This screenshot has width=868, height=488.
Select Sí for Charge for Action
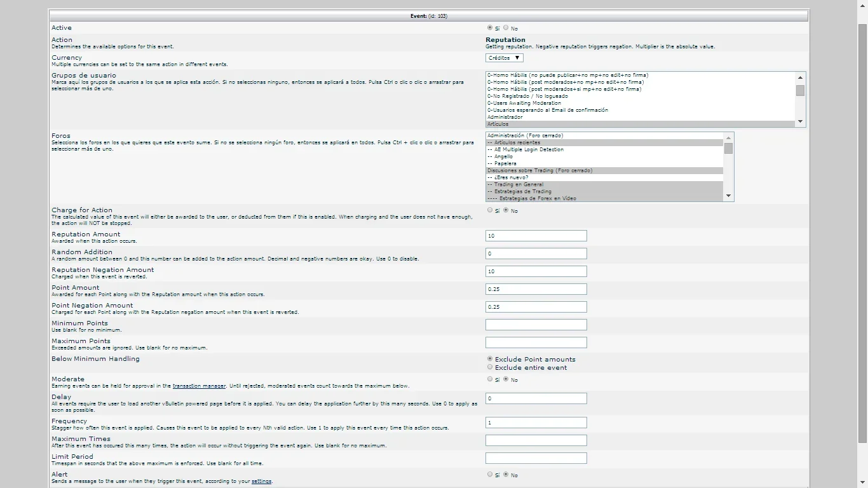click(x=490, y=210)
